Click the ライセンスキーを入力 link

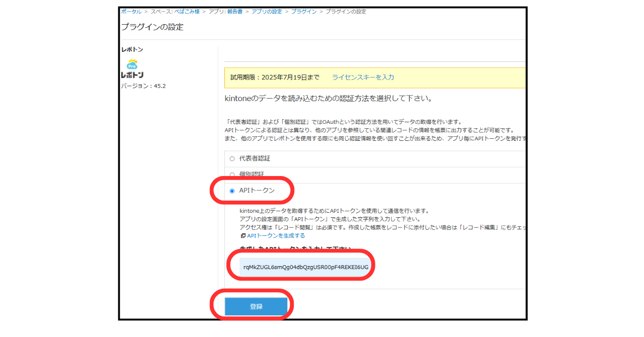coord(363,77)
